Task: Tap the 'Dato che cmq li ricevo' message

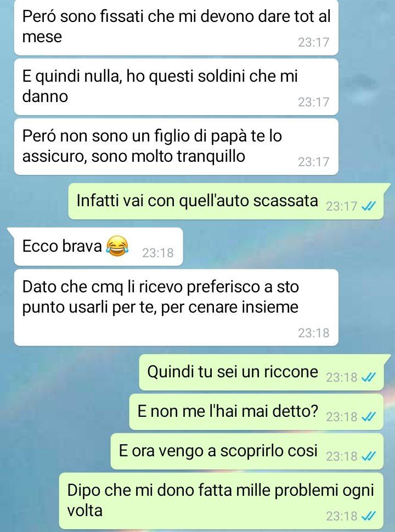Action: (176, 307)
